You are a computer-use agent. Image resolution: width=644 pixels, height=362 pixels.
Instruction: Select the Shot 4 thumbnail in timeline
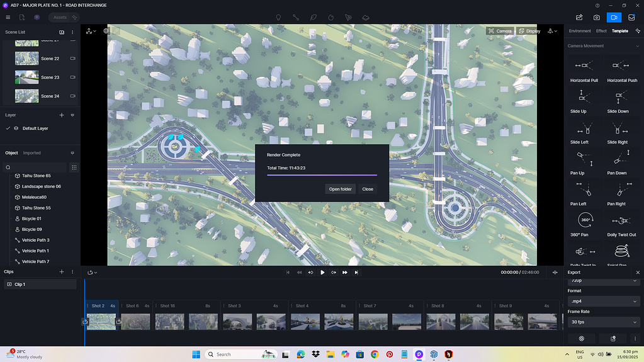305,322
